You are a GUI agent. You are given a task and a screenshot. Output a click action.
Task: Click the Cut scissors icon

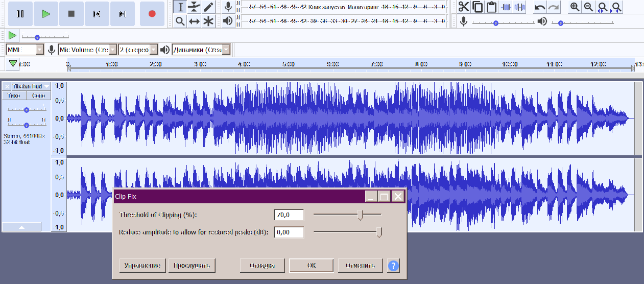pyautogui.click(x=463, y=7)
